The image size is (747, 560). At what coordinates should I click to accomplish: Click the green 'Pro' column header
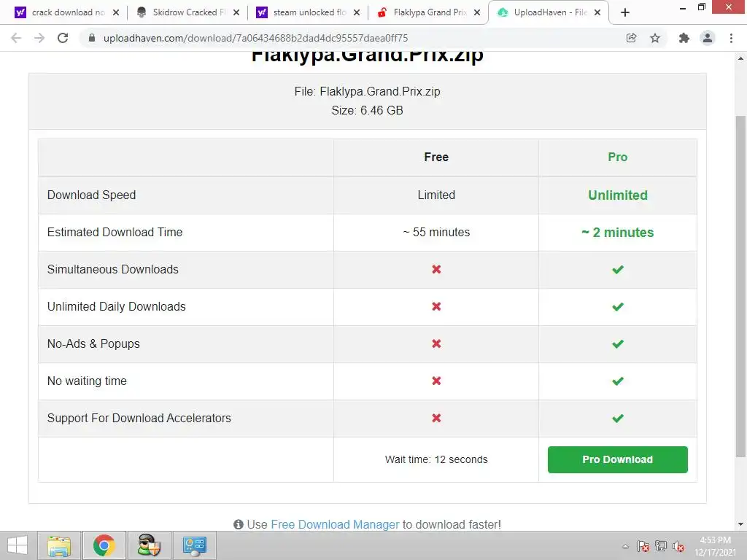pyautogui.click(x=617, y=157)
